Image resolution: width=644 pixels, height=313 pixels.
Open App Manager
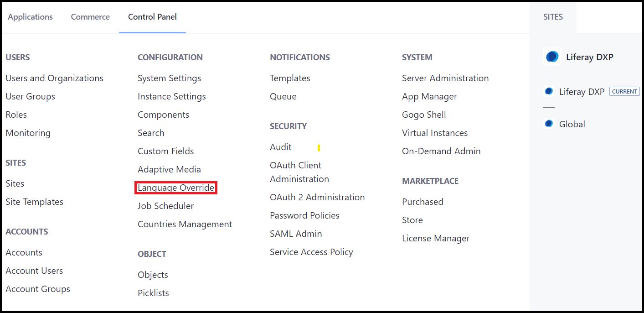tap(429, 96)
